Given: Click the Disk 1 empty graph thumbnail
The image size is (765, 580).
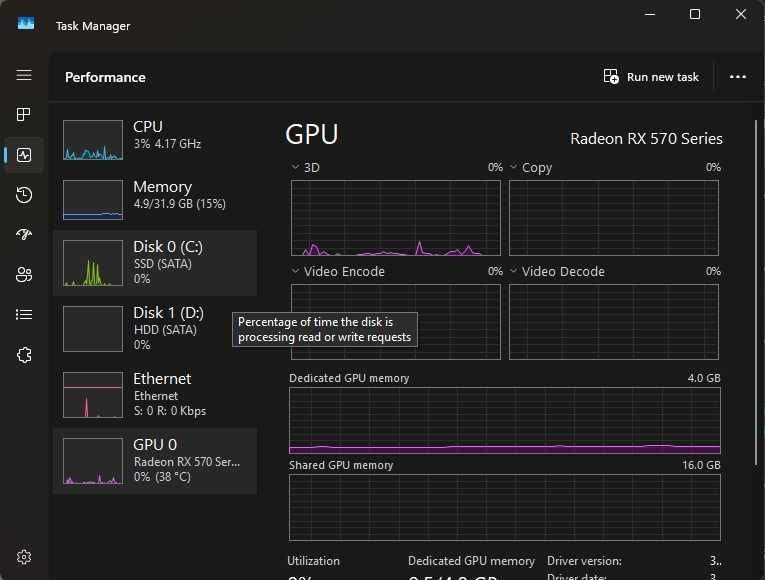Looking at the screenshot, I should pos(93,329).
